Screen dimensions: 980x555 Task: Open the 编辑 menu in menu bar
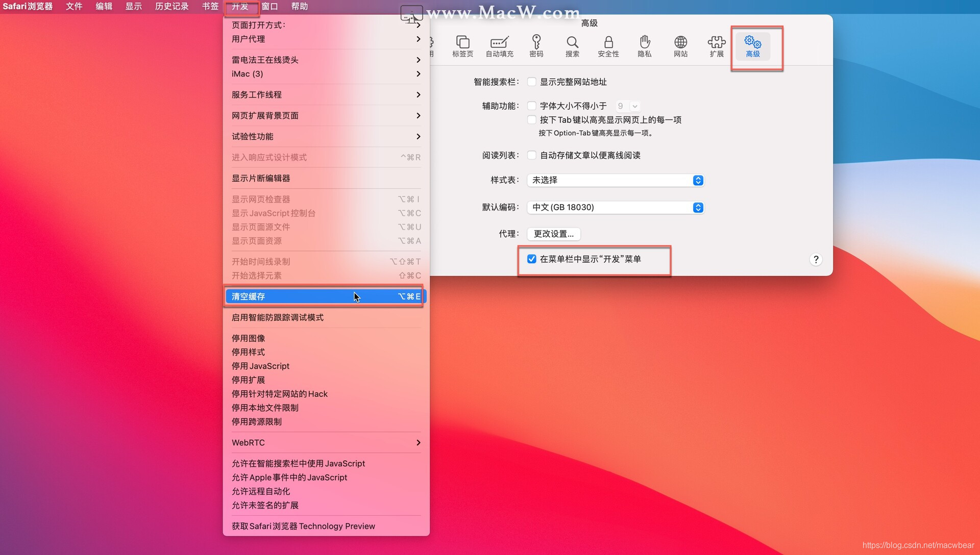(104, 6)
